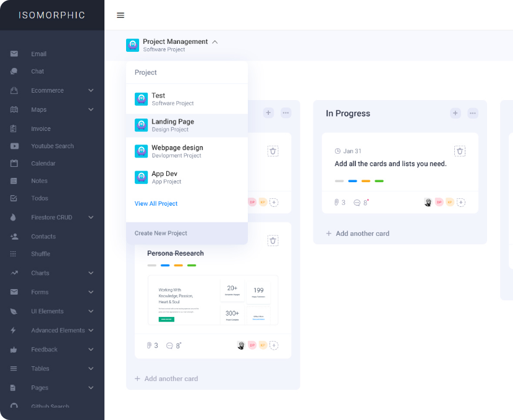Click blue label on In Progress card
This screenshot has height=420, width=513.
[352, 181]
